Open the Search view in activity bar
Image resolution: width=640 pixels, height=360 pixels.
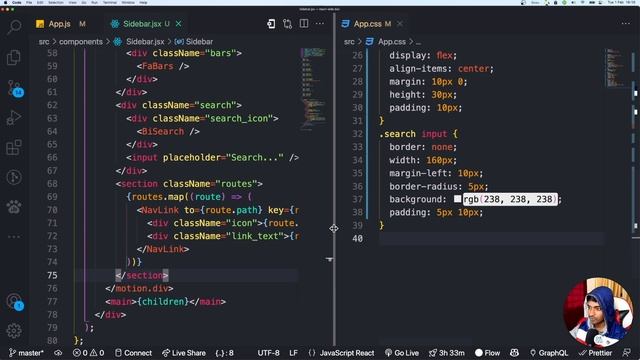(x=14, y=27)
